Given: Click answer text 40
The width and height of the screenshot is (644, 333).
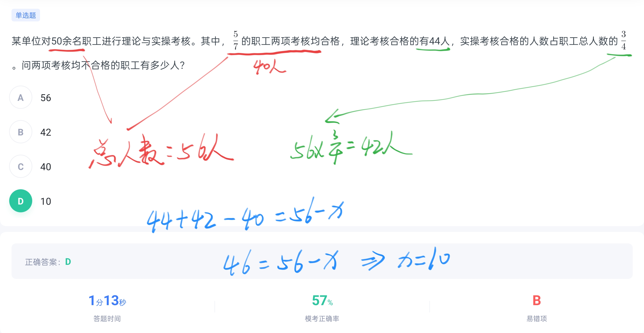Looking at the screenshot, I should [x=46, y=167].
